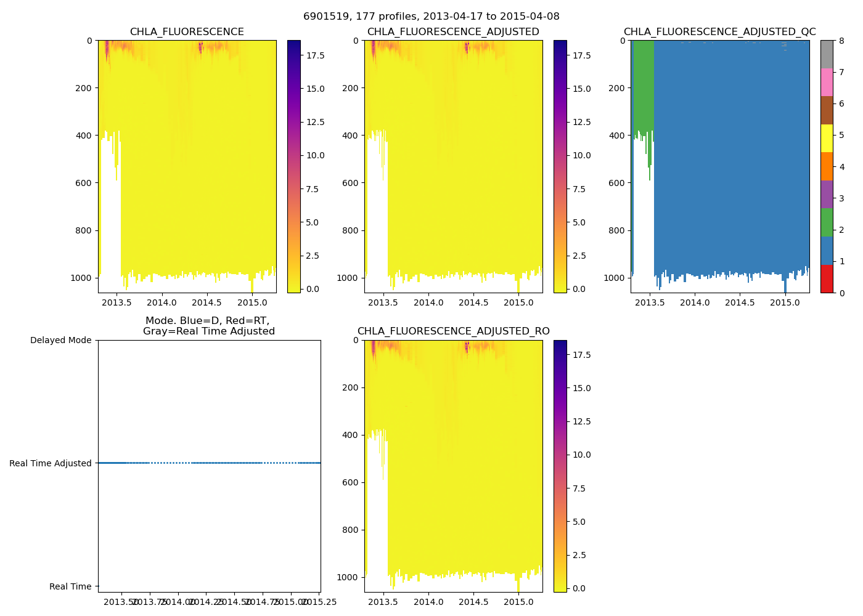863x616 pixels.
Task: Click the Mode plot title text
Action: point(208,326)
